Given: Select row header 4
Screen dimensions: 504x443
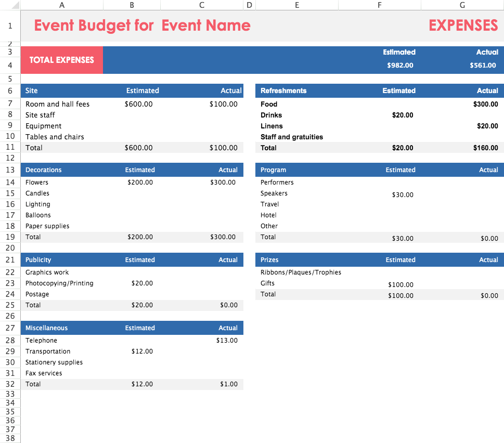Looking at the screenshot, I should point(10,65).
